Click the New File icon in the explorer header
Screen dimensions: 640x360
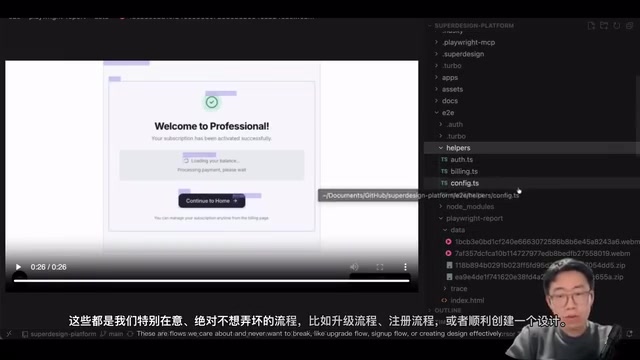pos(591,26)
